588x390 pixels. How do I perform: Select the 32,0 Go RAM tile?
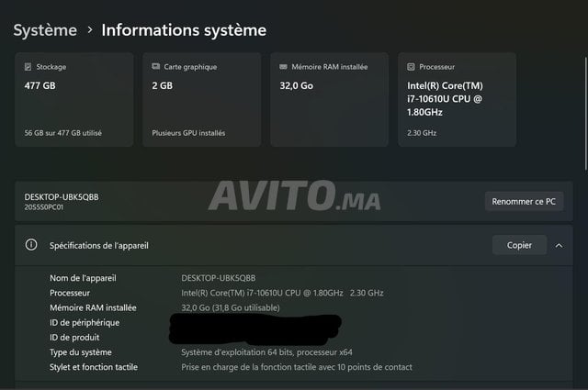coord(329,99)
